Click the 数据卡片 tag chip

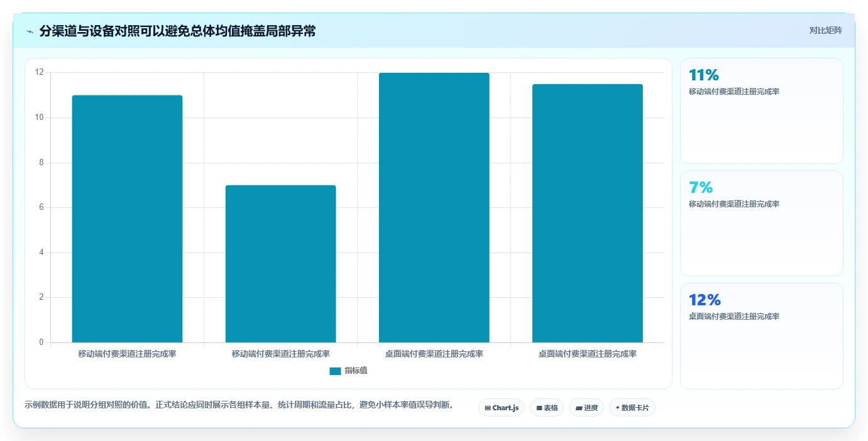[x=632, y=408]
